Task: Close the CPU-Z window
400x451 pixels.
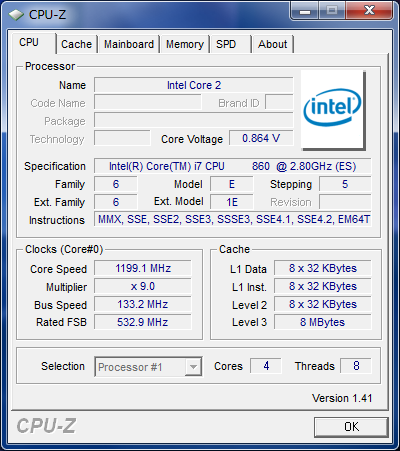Action: (369, 11)
